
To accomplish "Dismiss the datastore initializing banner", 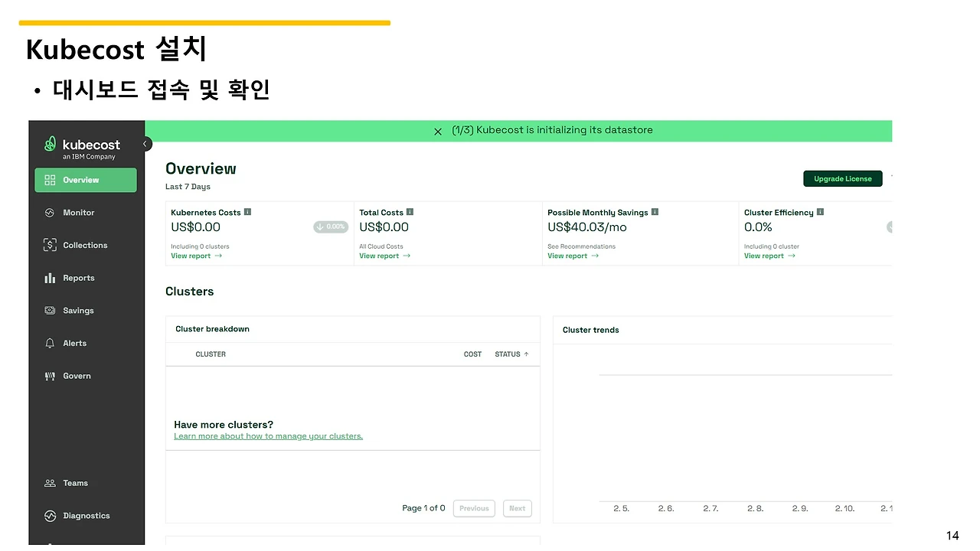I will point(438,132).
